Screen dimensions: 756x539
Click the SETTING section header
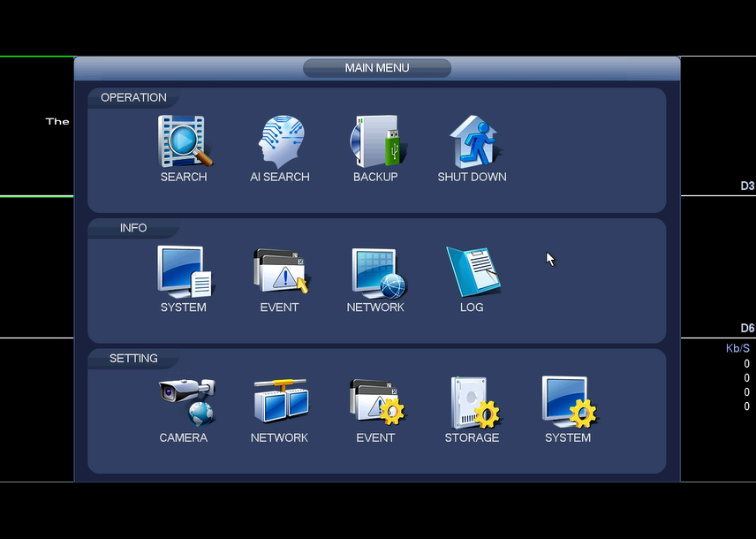(x=133, y=359)
